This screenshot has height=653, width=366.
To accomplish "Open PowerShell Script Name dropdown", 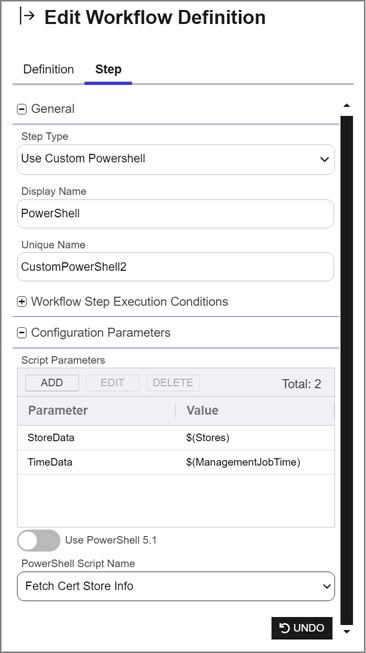I will (x=176, y=586).
